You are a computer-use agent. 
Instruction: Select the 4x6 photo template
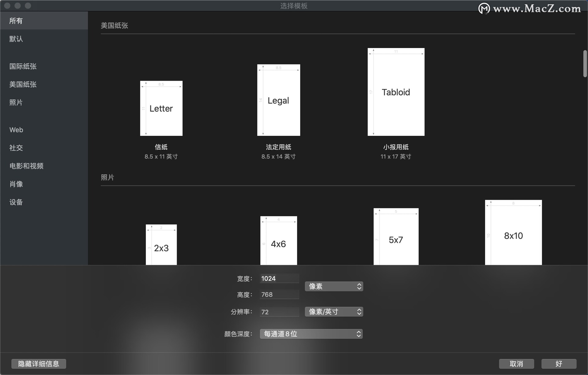(278, 242)
